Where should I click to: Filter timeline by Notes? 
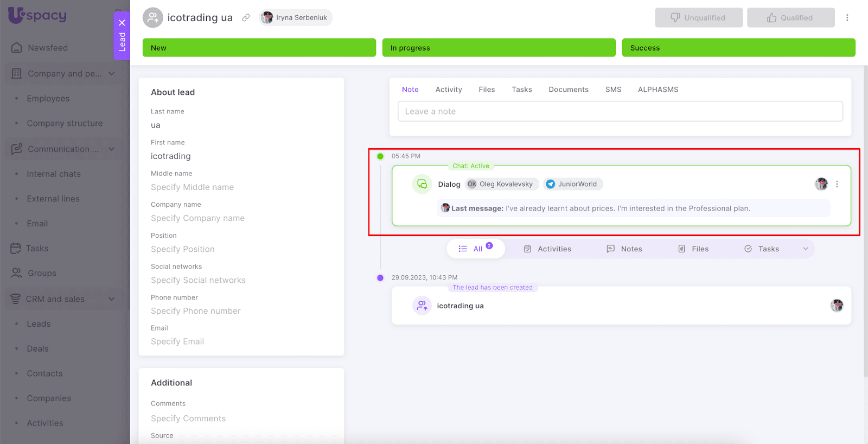(624, 249)
